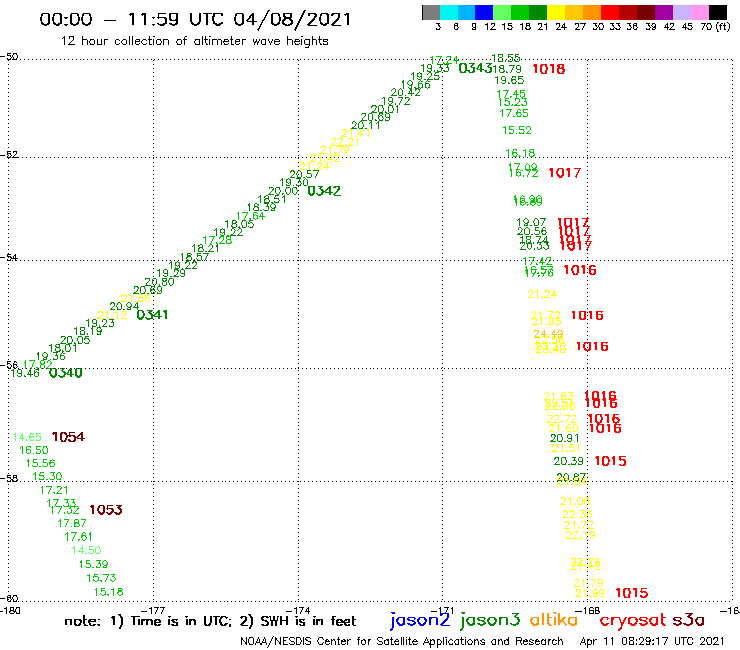Image resolution: width=740 pixels, height=650 pixels.
Task: Click the value 20.00 next to 0342
Action: tap(283, 191)
